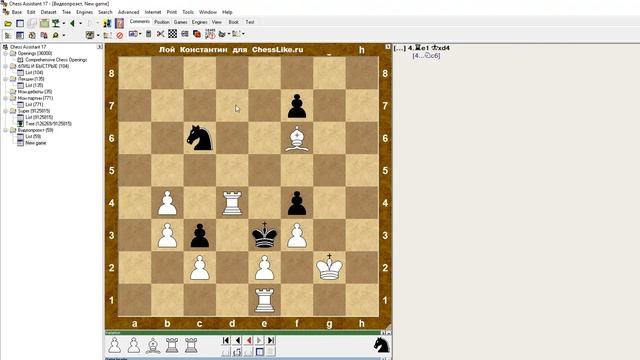Jump to the first move
Image resolution: width=640 pixels, height=360 pixels.
tap(226, 340)
